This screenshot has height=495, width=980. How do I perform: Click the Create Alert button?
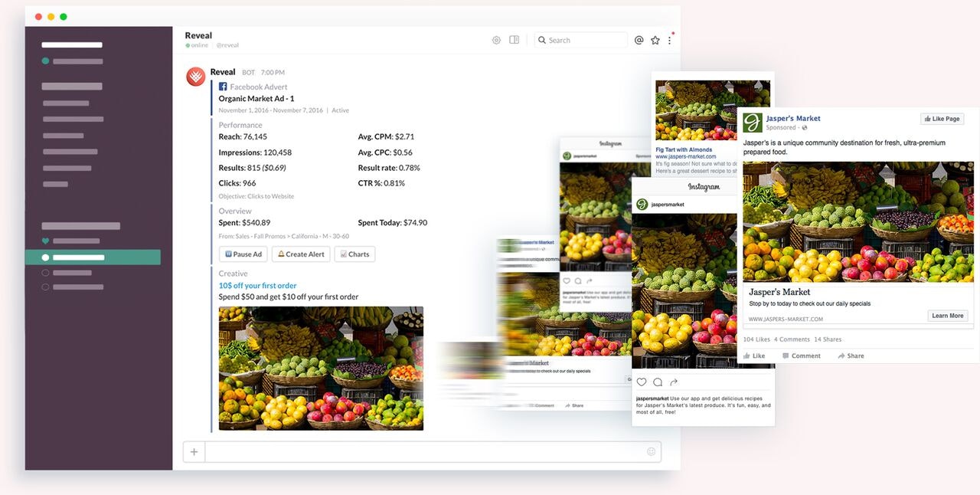click(301, 254)
